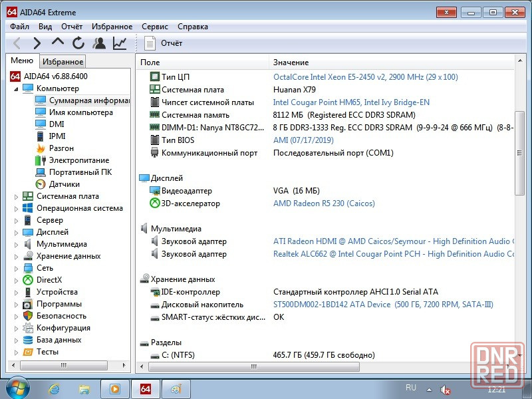Image resolution: width=532 pixels, height=399 pixels.
Task: Click the AIDA64 taskbar button
Action: (x=146, y=389)
